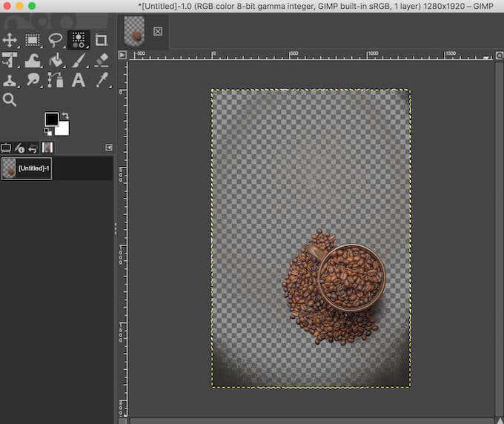Select the Move tool
The width and height of the screenshot is (504, 424).
pyautogui.click(x=10, y=39)
